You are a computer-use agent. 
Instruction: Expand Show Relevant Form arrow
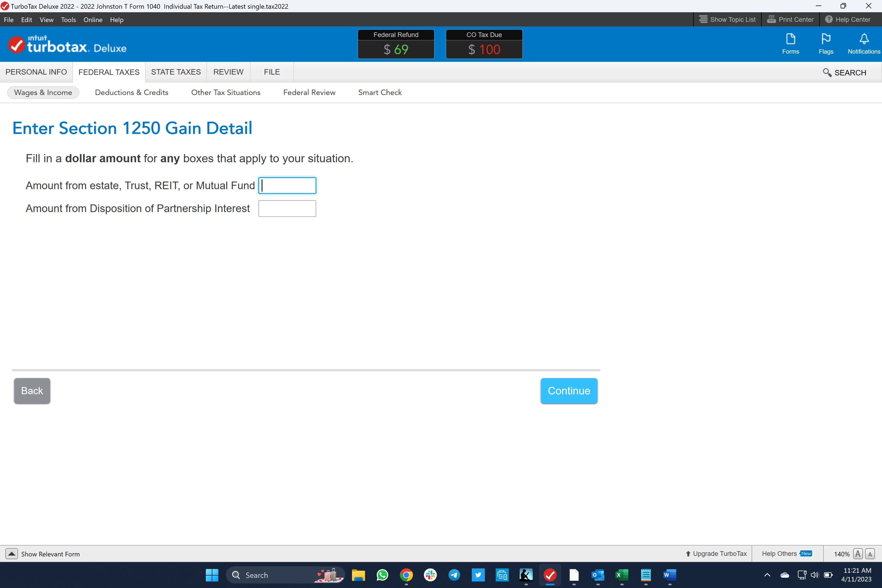click(12, 554)
